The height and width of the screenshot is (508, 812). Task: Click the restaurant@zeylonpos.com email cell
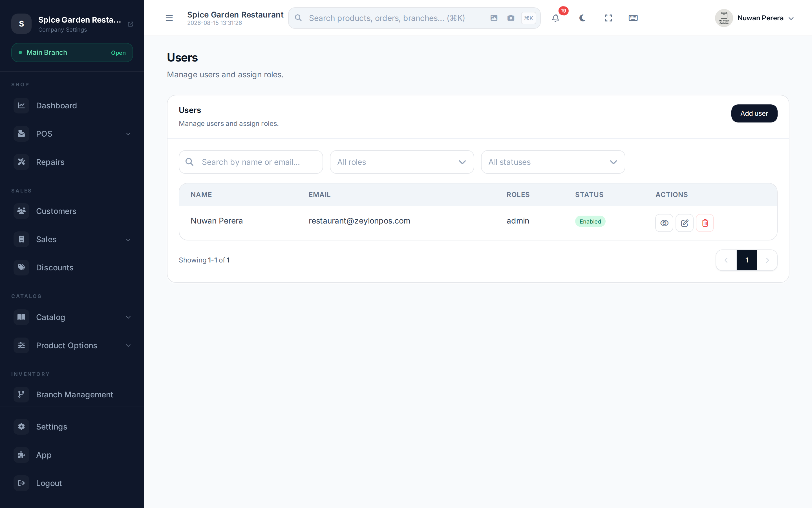tap(359, 221)
